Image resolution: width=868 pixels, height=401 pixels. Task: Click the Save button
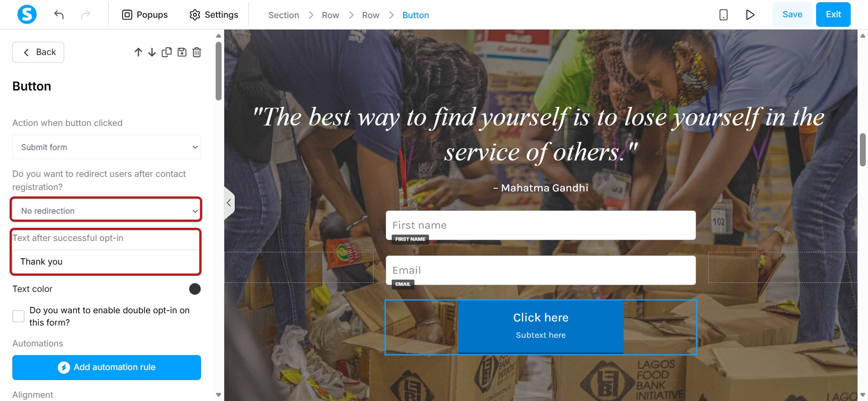coord(792,15)
